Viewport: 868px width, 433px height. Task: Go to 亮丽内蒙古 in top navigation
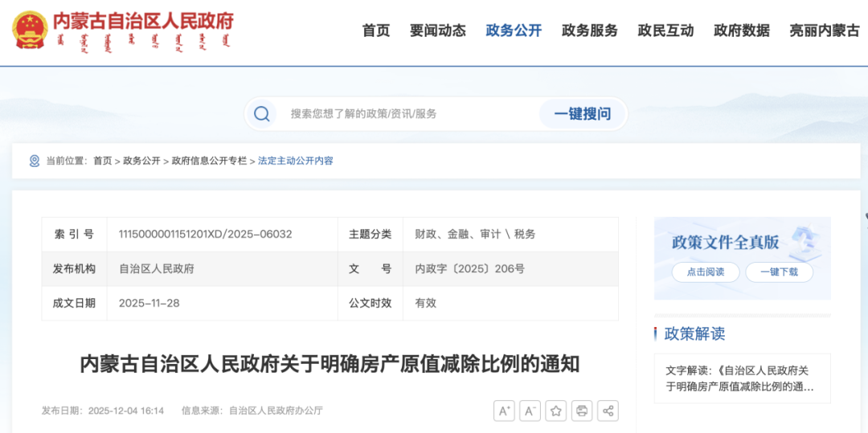point(824,31)
